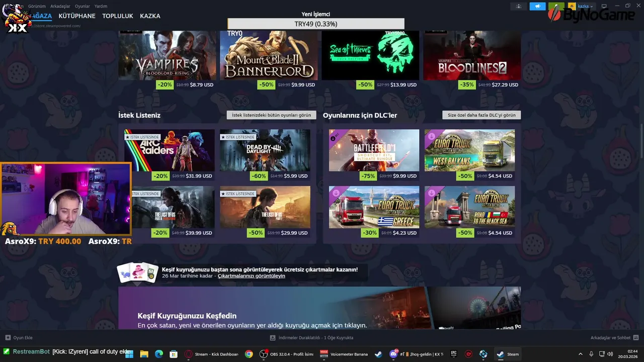Switch to Stream - Kick Dashboard window
The height and width of the screenshot is (362, 644).
(x=211, y=354)
